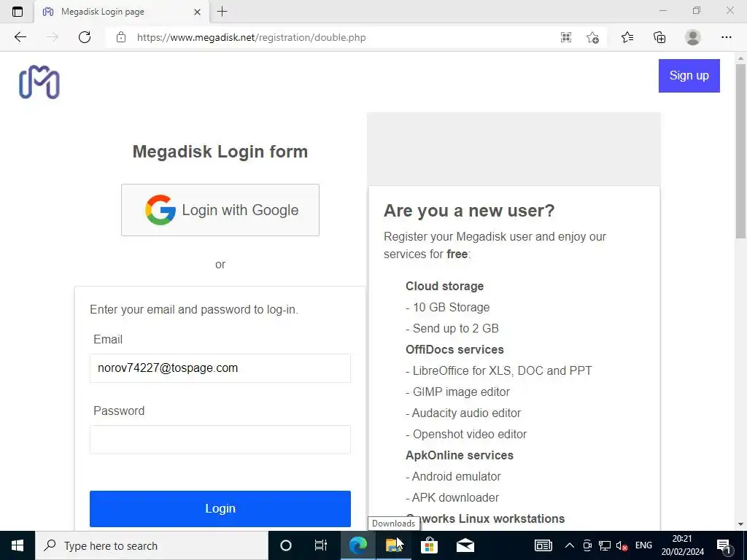The image size is (747, 560).
Task: Click the '- Android emulator' line
Action: coord(453,476)
